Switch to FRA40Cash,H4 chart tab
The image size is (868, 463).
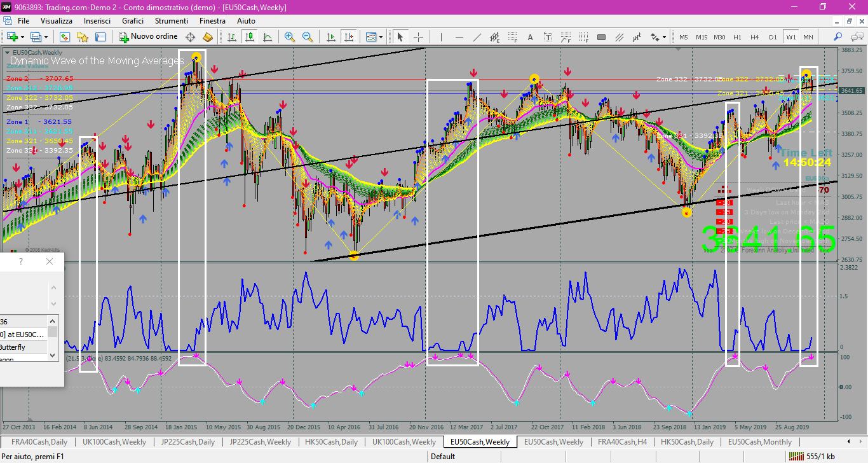coord(623,442)
